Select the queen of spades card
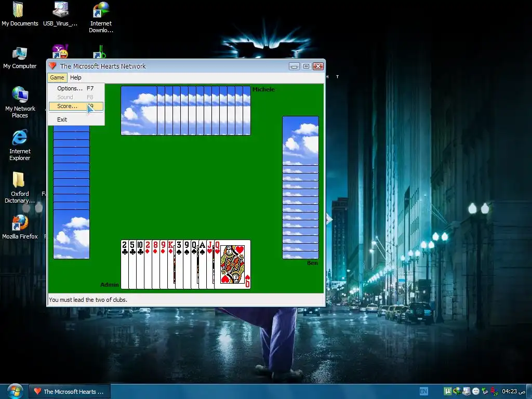This screenshot has width=532, height=399. coord(195,264)
